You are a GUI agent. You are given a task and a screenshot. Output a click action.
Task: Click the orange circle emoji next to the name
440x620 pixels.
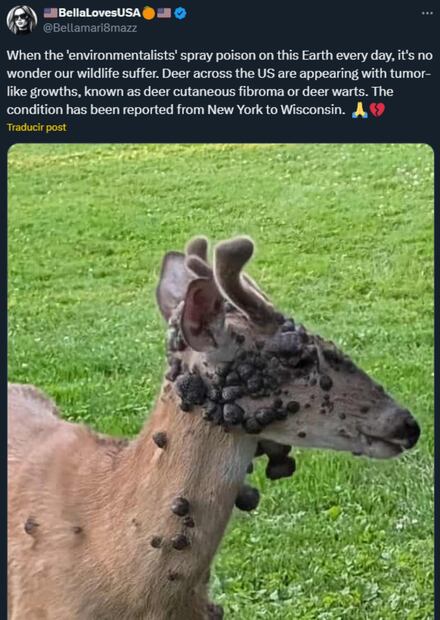[149, 13]
